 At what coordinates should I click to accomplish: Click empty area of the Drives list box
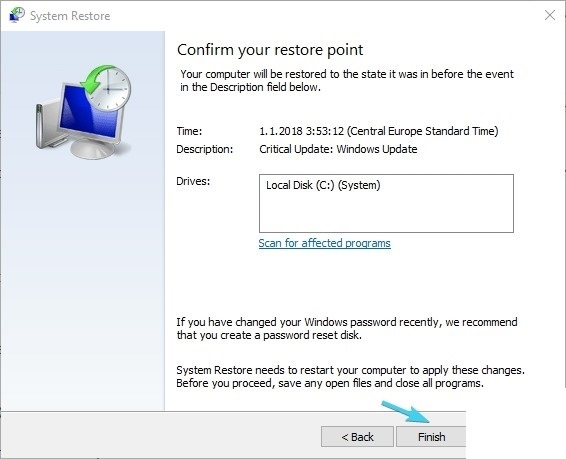point(386,213)
